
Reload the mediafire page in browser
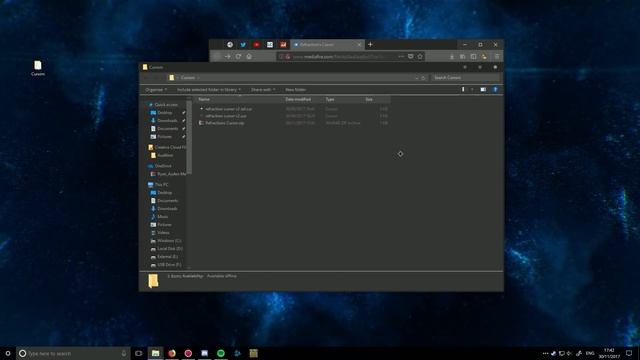coord(238,56)
